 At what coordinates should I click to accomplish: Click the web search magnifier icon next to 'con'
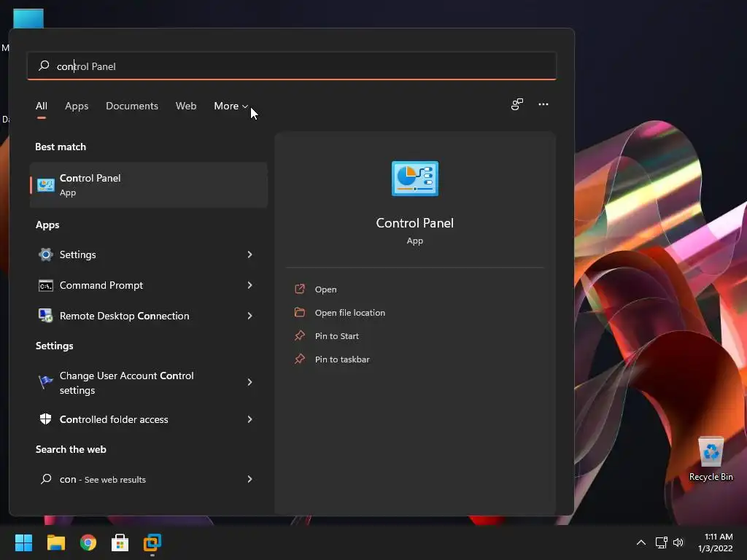(x=46, y=479)
